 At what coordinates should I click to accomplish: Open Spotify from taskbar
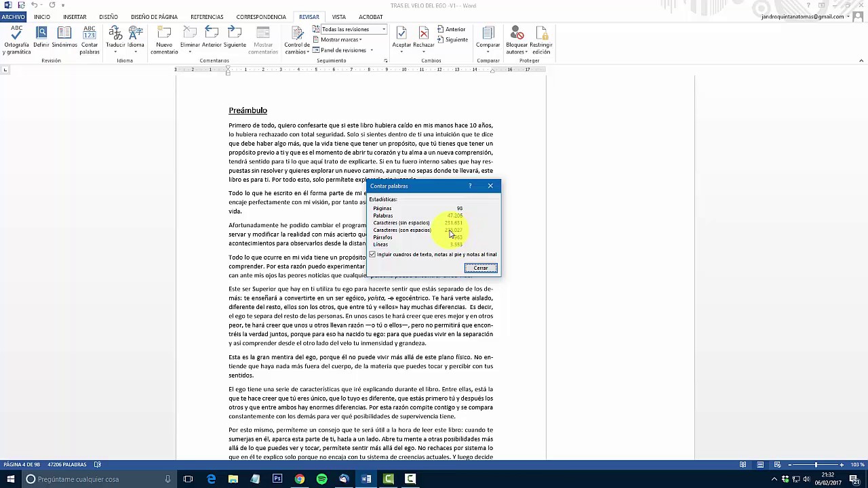click(322, 479)
